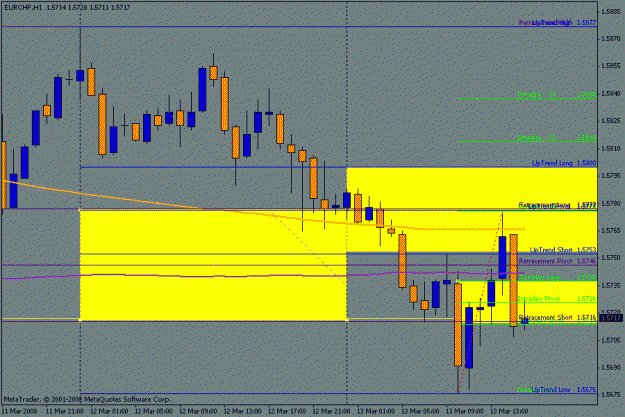Click the '11 Mar 21:00' time axis label
The width and height of the screenshot is (625, 417).
point(65,411)
